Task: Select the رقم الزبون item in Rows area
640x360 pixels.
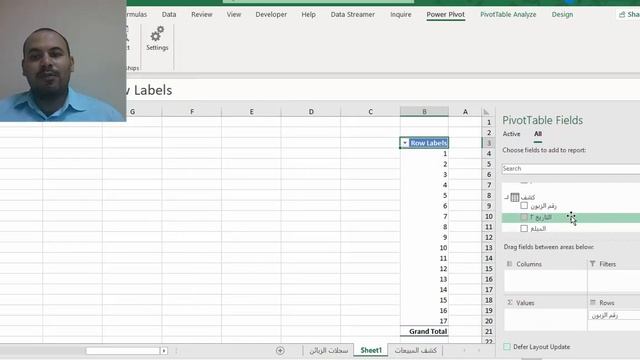Action: tap(614, 316)
